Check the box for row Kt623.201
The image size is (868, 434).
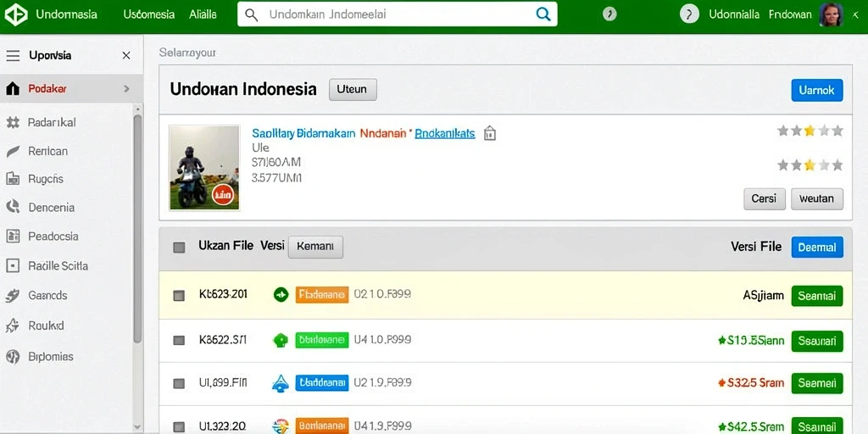click(179, 296)
